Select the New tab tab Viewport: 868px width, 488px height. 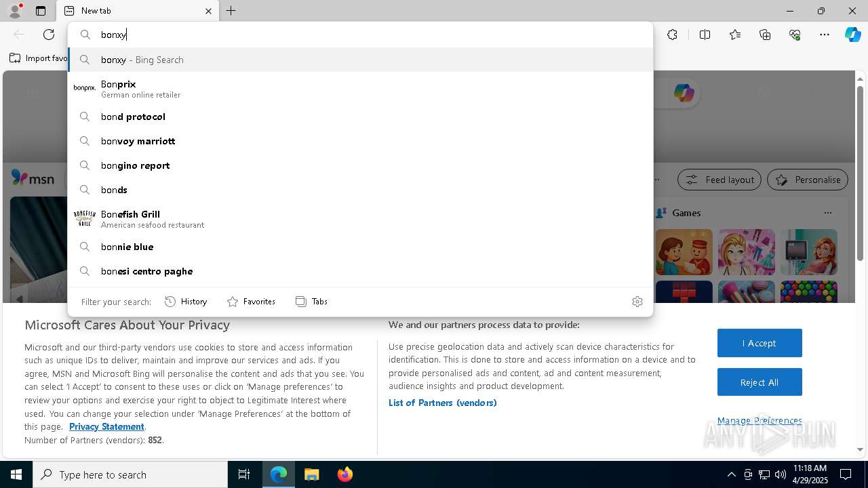coord(138,11)
